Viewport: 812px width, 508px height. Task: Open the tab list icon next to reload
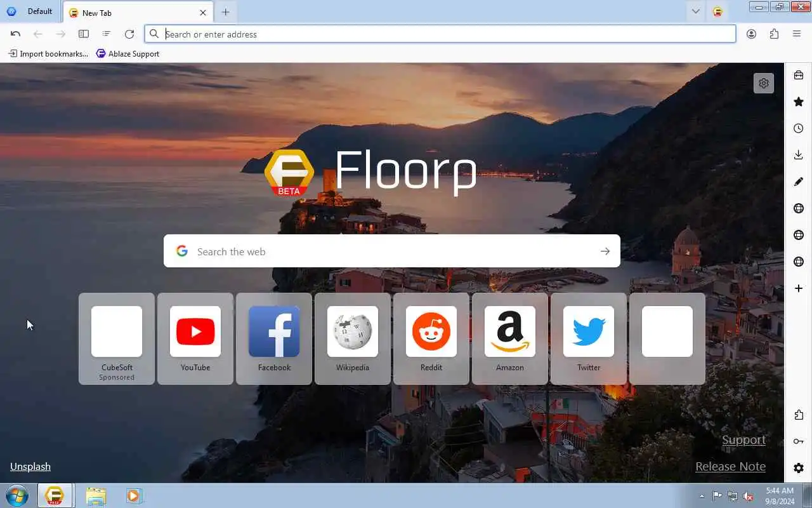107,34
